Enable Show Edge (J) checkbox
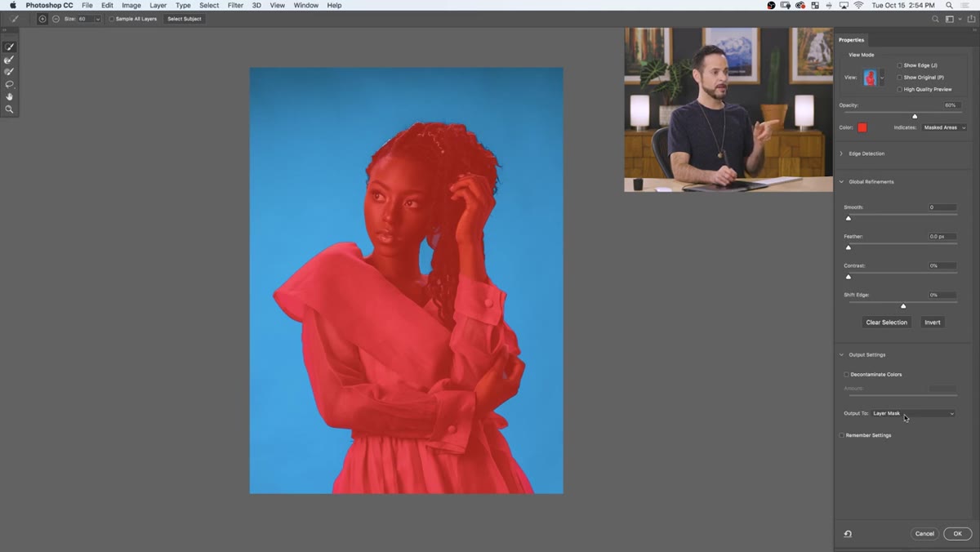This screenshot has height=552, width=980. [900, 65]
